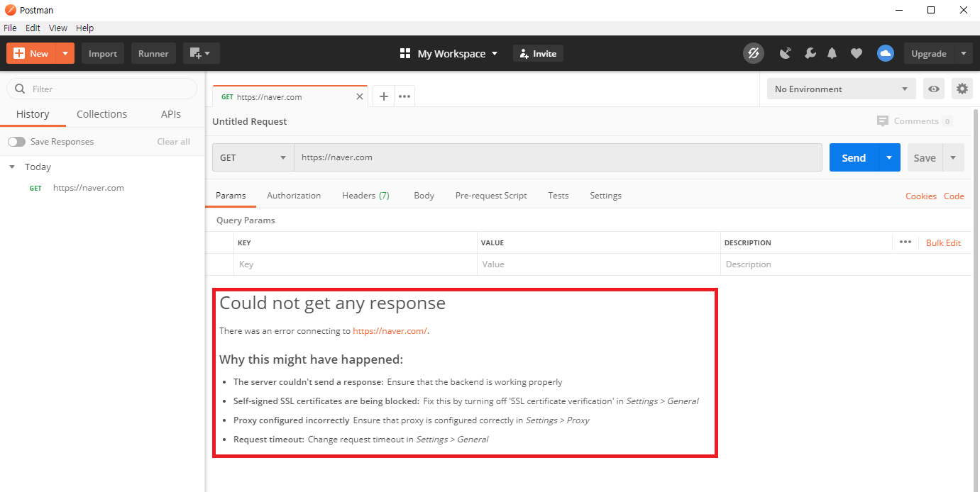This screenshot has width=980, height=492.
Task: Click the Save button
Action: tap(925, 157)
